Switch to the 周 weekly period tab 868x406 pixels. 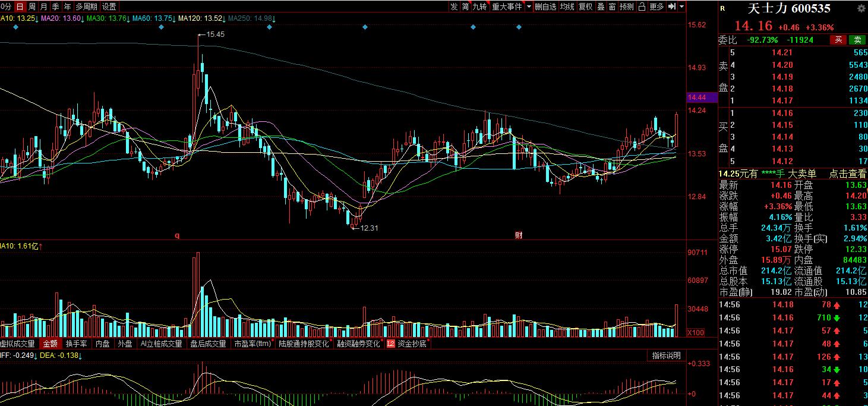pos(32,7)
